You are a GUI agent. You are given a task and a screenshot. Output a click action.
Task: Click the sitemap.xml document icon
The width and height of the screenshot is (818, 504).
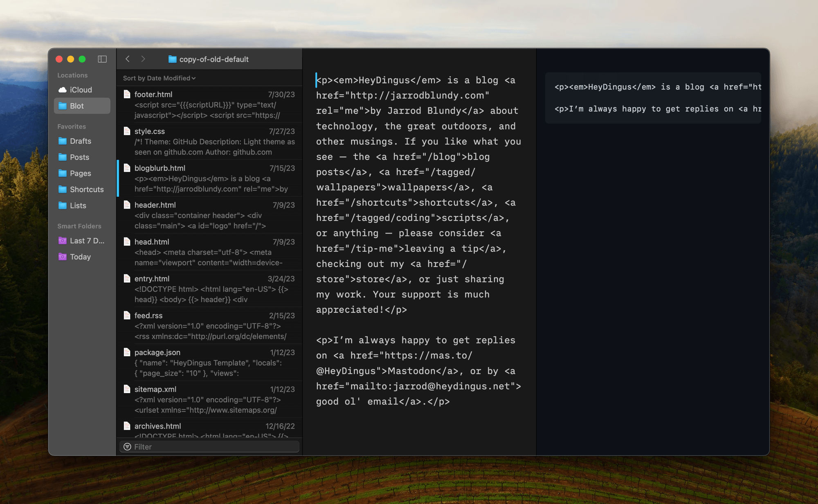click(127, 389)
